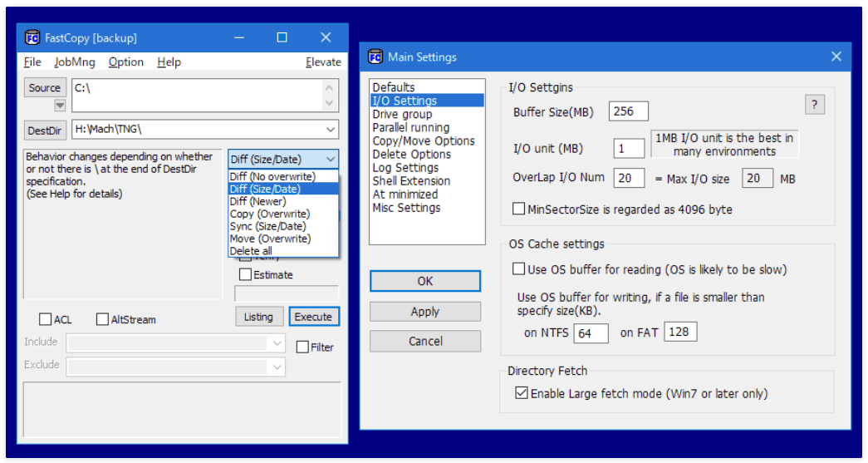Close the Main Settings dialog
The width and height of the screenshot is (868, 463).
tap(836, 57)
